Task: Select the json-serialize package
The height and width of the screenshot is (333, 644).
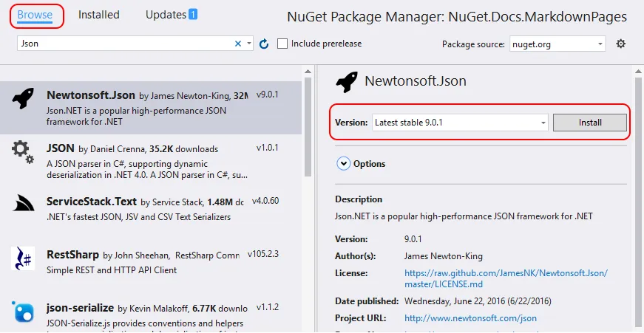Action: pos(151,314)
